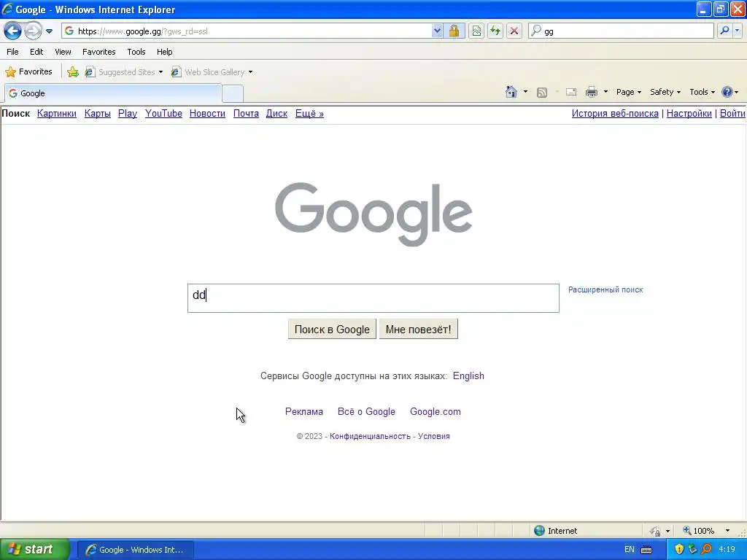Viewport: 747px width, 560px height.
Task: Click the Read Mail icon
Action: (571, 93)
